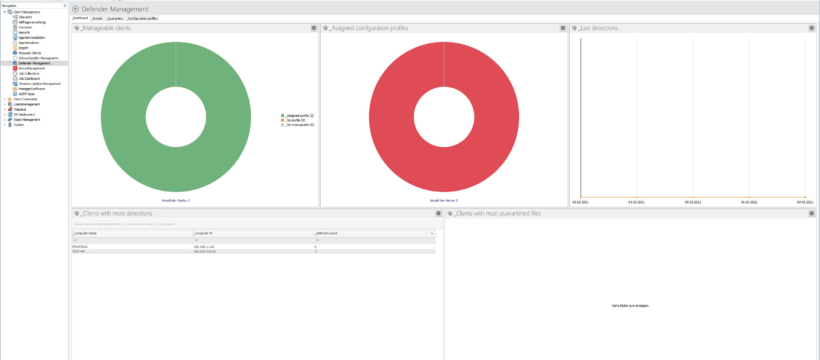Select Windows Update Management in navigation tree

point(40,84)
